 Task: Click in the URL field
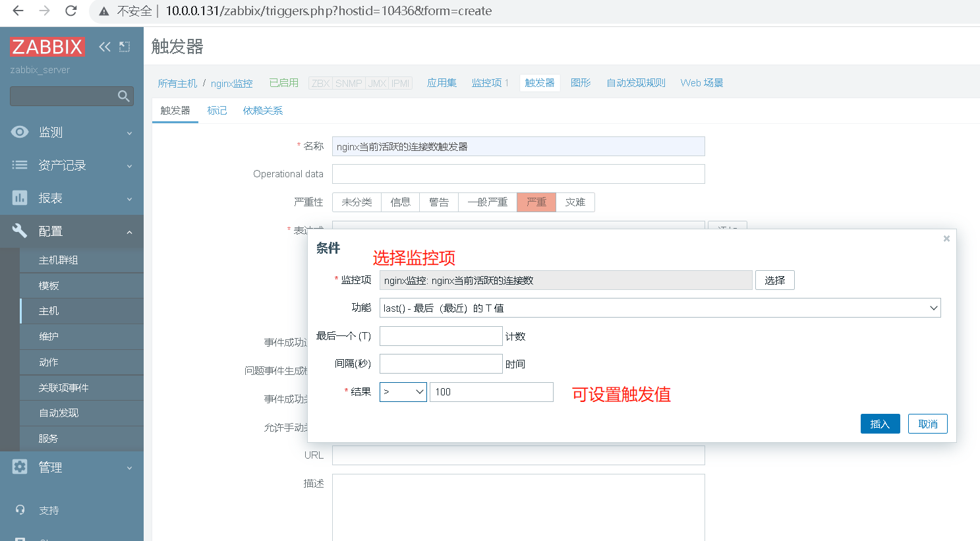tap(519, 455)
